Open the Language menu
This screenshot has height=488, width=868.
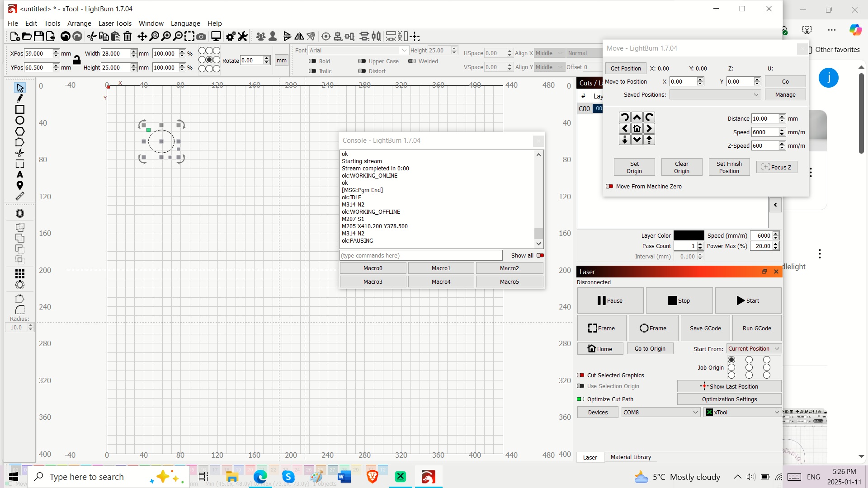(185, 23)
